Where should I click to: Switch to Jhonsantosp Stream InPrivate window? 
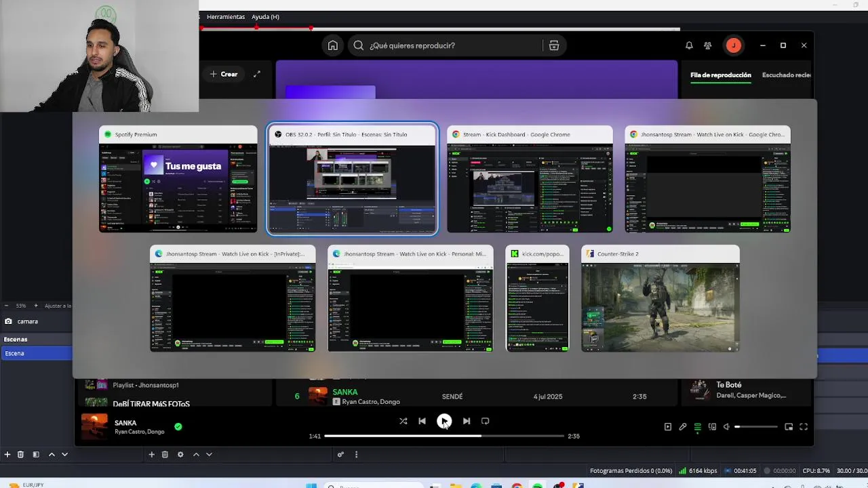[233, 299]
